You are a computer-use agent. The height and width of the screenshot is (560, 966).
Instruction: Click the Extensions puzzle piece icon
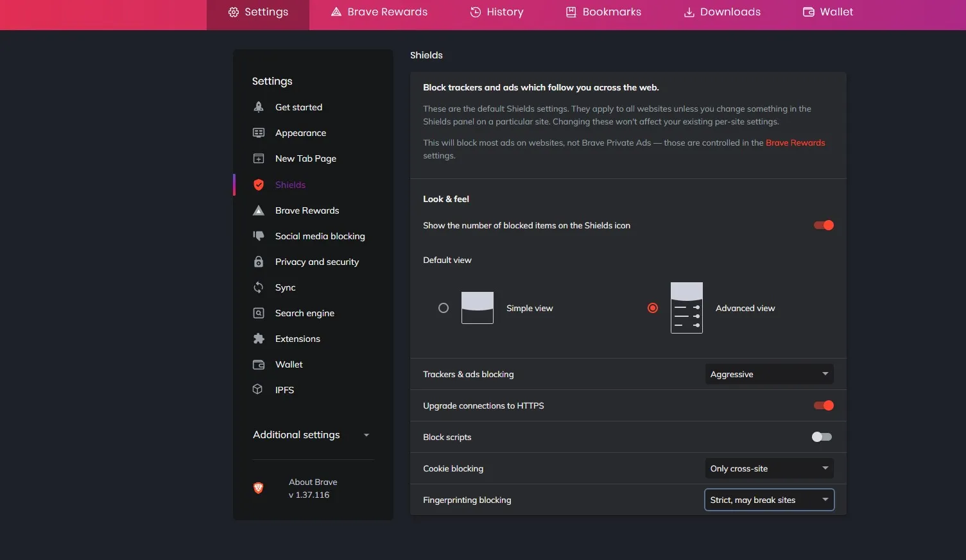click(x=258, y=338)
